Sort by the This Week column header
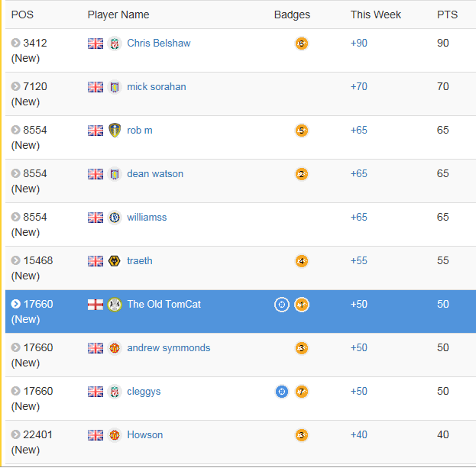476x468 pixels. pyautogui.click(x=375, y=15)
